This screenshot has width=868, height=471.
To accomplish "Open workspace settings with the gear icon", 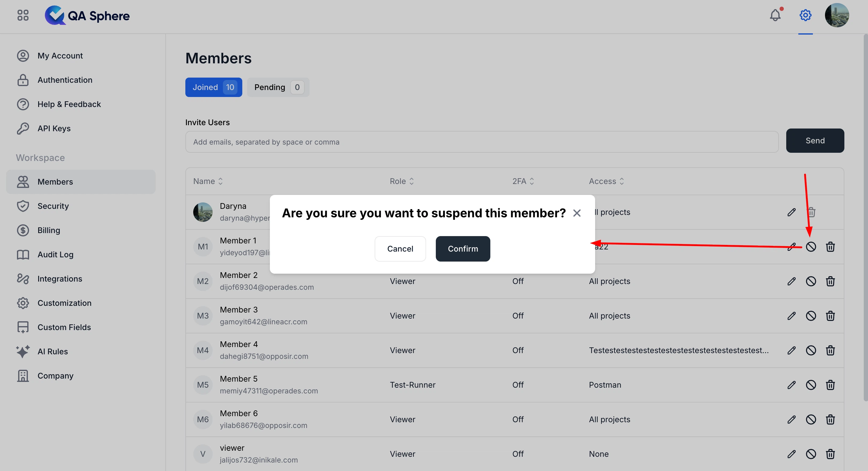I will 805,15.
